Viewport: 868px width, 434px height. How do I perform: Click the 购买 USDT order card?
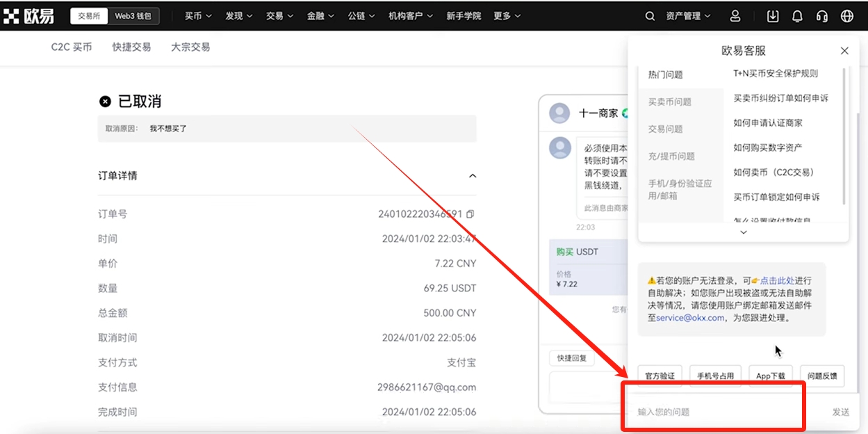coord(588,268)
